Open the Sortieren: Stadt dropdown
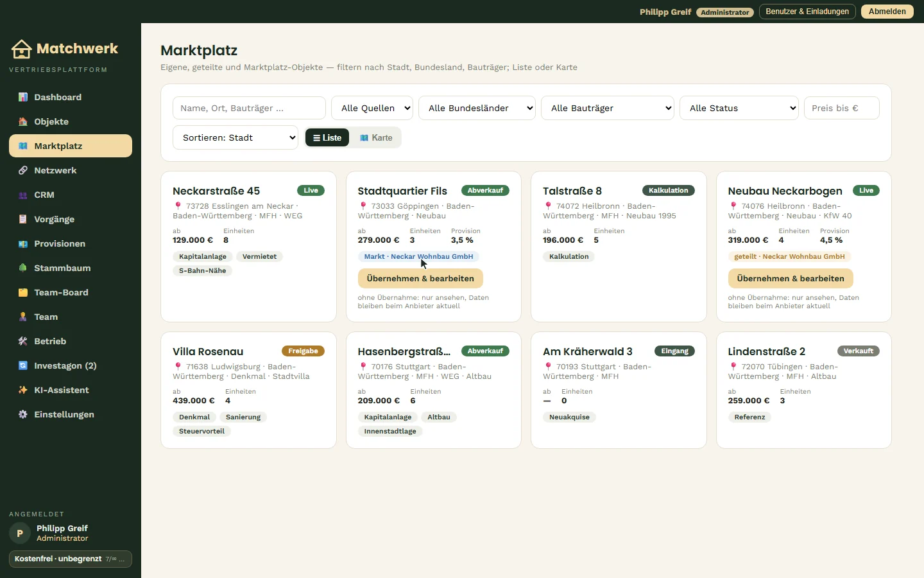Viewport: 924px width, 578px height. coord(235,137)
